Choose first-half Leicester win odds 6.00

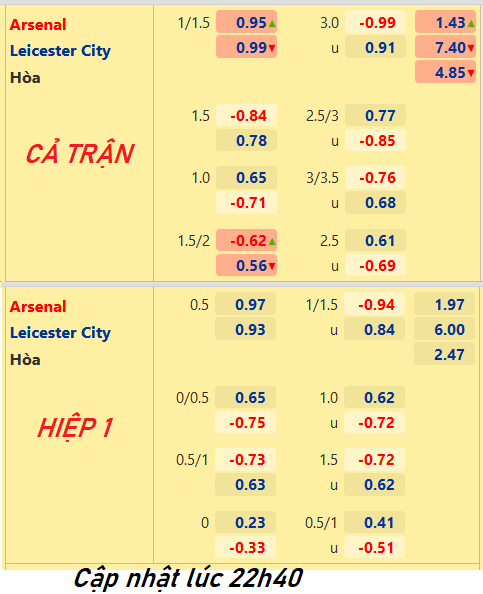pos(444,329)
